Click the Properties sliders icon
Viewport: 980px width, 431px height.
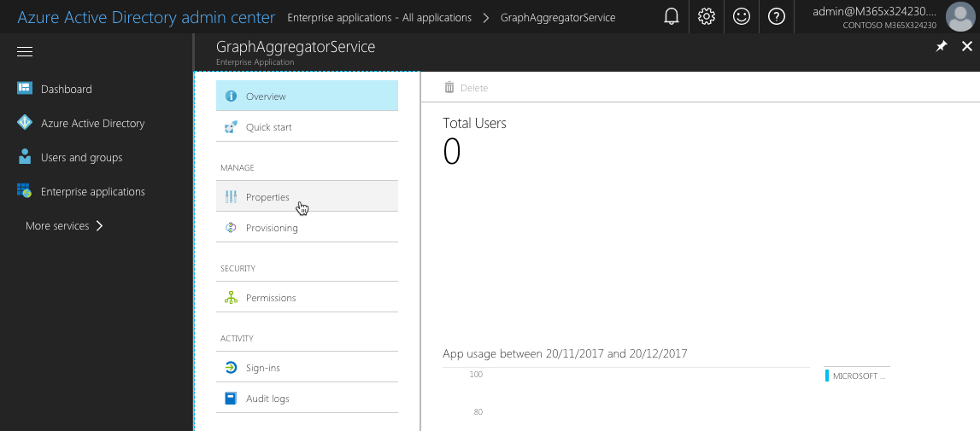coord(231,197)
